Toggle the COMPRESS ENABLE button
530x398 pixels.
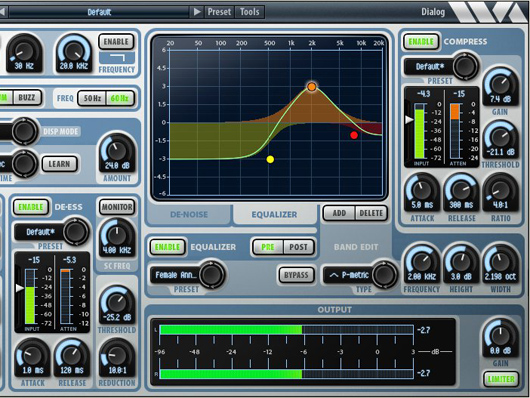coord(421,42)
